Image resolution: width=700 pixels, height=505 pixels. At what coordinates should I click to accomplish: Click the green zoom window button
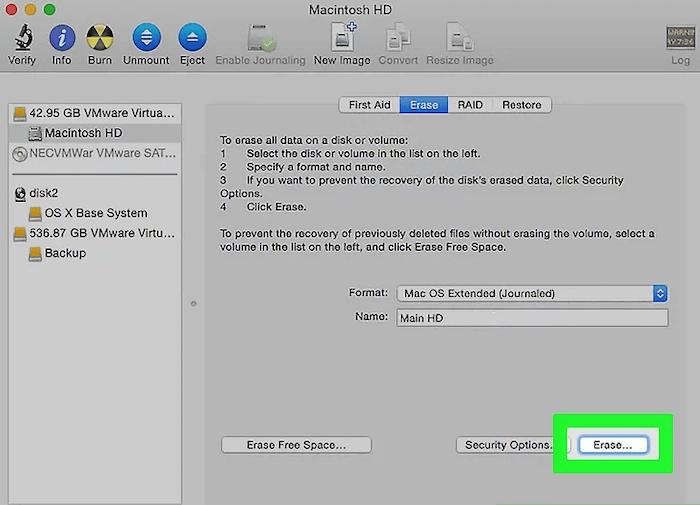(x=50, y=9)
